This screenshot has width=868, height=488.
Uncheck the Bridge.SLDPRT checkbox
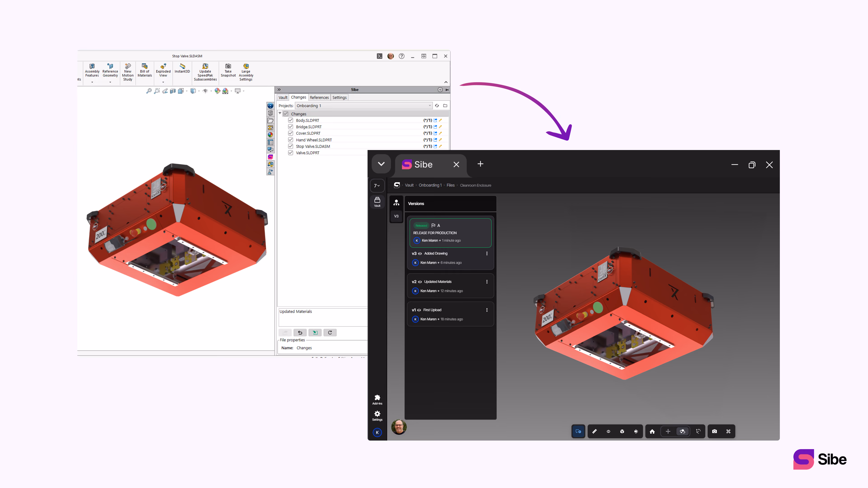pos(290,127)
